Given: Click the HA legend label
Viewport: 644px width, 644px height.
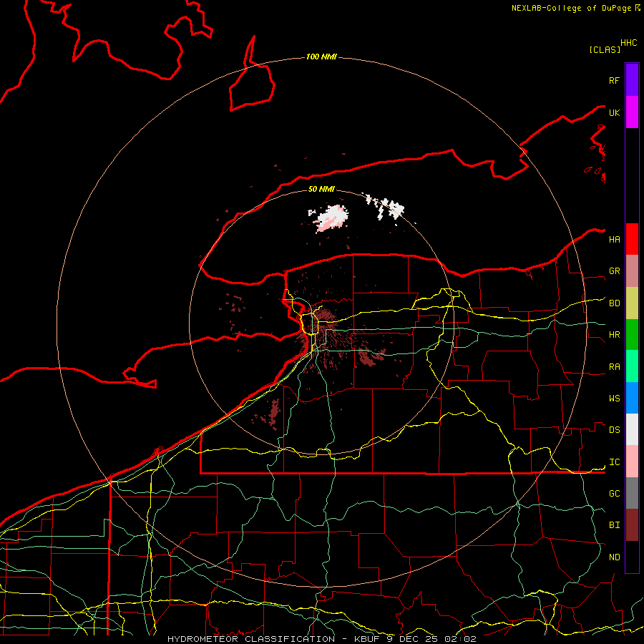Looking at the screenshot, I should coord(614,240).
